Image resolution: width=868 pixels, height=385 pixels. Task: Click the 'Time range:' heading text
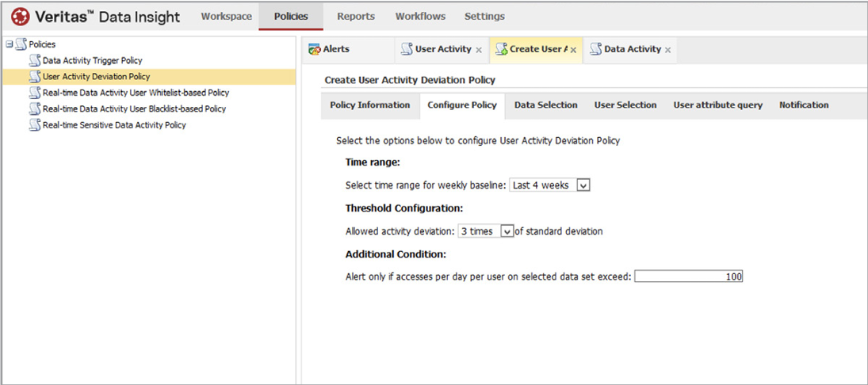373,162
